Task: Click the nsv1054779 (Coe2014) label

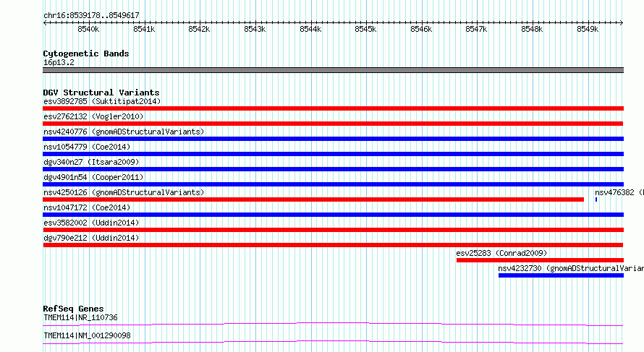Action: pyautogui.click(x=87, y=147)
